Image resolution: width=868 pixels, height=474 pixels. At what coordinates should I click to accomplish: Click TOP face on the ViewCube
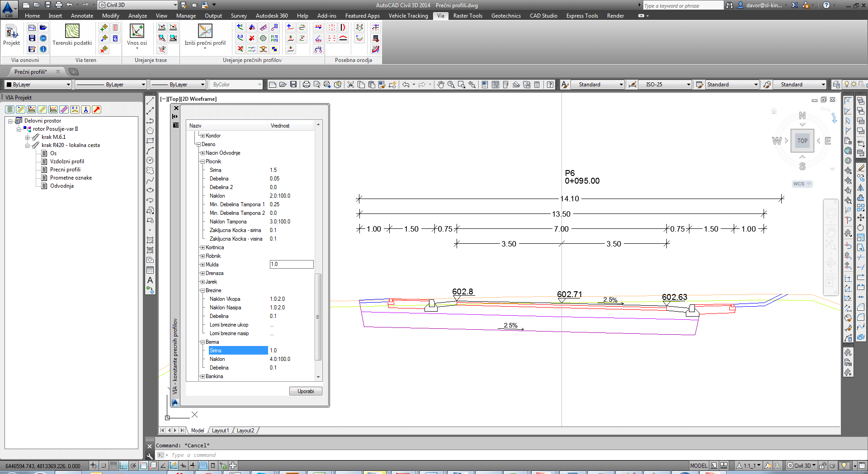point(802,141)
